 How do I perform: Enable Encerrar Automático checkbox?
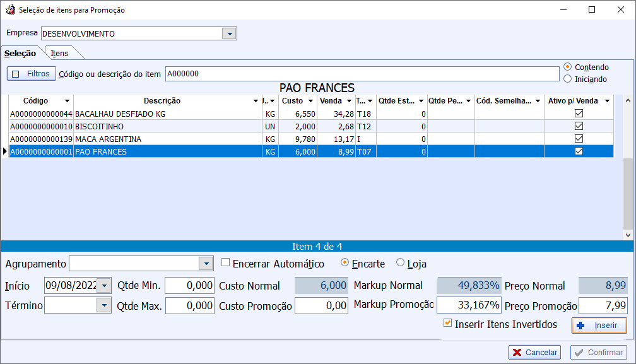tap(226, 263)
